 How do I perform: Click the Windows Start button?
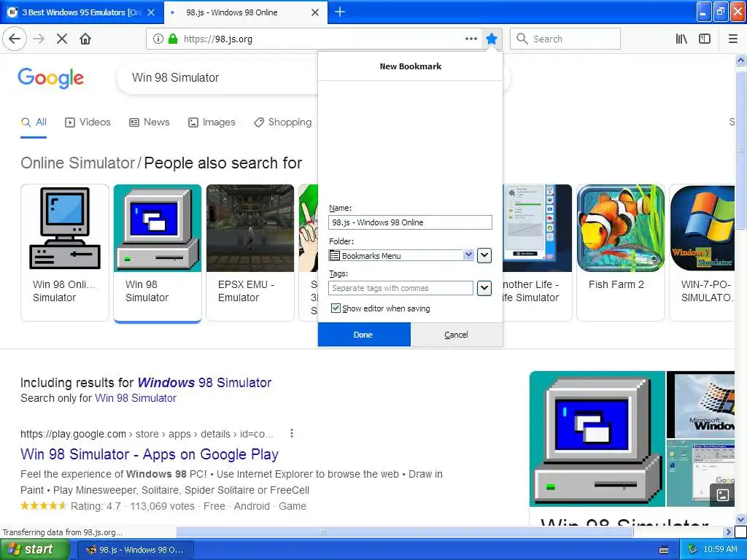[34, 550]
